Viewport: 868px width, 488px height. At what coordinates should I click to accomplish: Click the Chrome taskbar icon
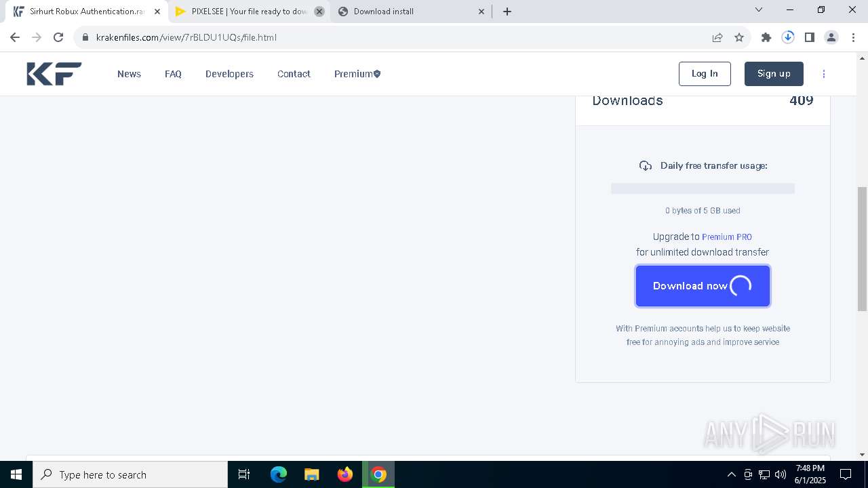379,474
